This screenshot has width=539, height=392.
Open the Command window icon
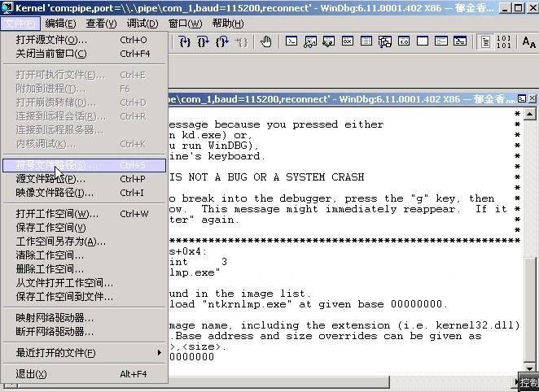coord(291,41)
